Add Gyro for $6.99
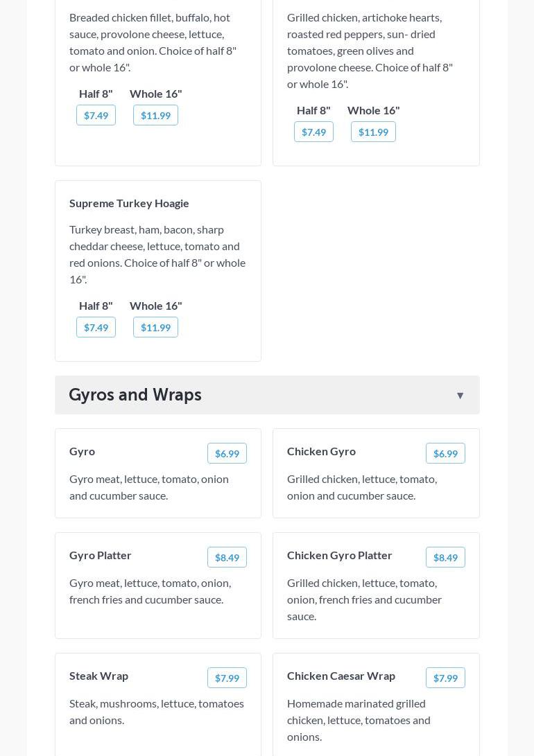Screen dimensions: 534x756 click(x=227, y=453)
